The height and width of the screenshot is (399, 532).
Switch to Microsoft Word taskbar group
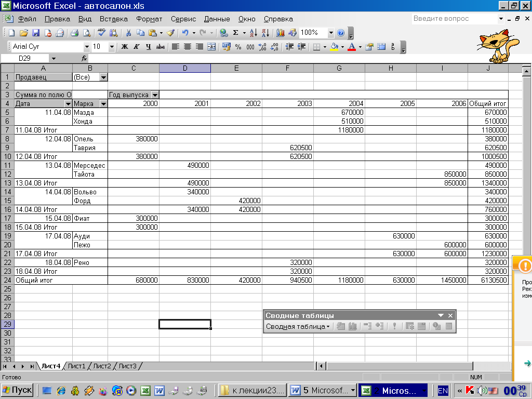point(323,391)
